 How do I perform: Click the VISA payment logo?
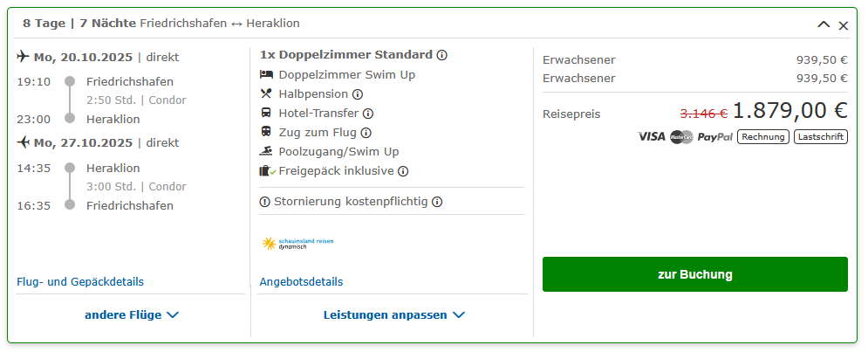pos(651,136)
